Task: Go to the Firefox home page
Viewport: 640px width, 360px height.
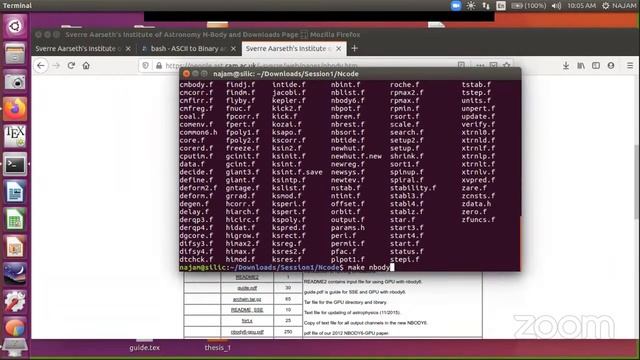Action: pyautogui.click(x=86, y=65)
